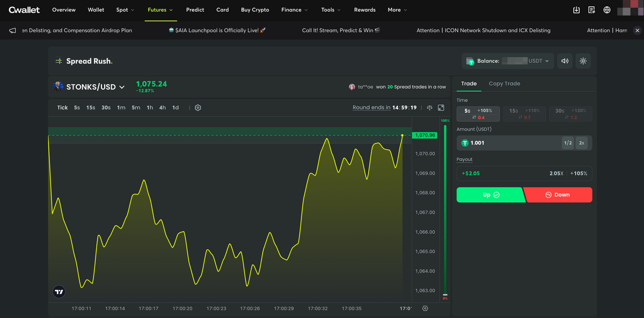The height and width of the screenshot is (318, 644).
Task: Open the Rewards menu item
Action: pyautogui.click(x=365, y=10)
